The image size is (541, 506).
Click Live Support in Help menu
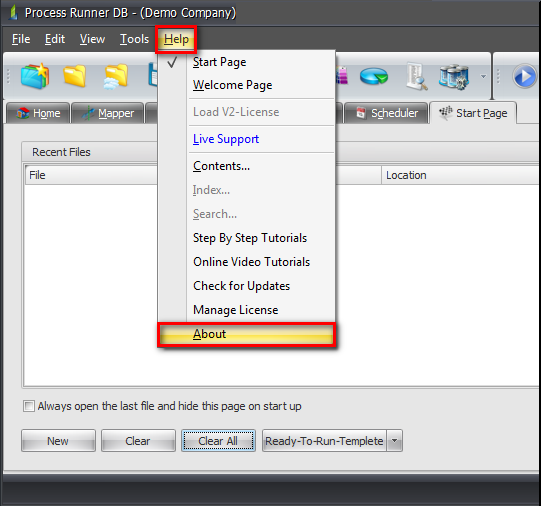(x=246, y=139)
